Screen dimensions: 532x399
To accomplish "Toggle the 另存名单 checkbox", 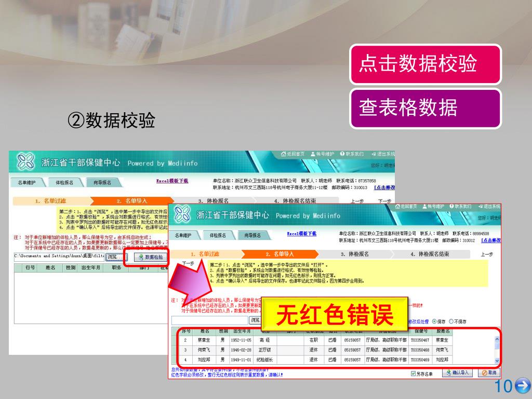I will [x=413, y=374].
